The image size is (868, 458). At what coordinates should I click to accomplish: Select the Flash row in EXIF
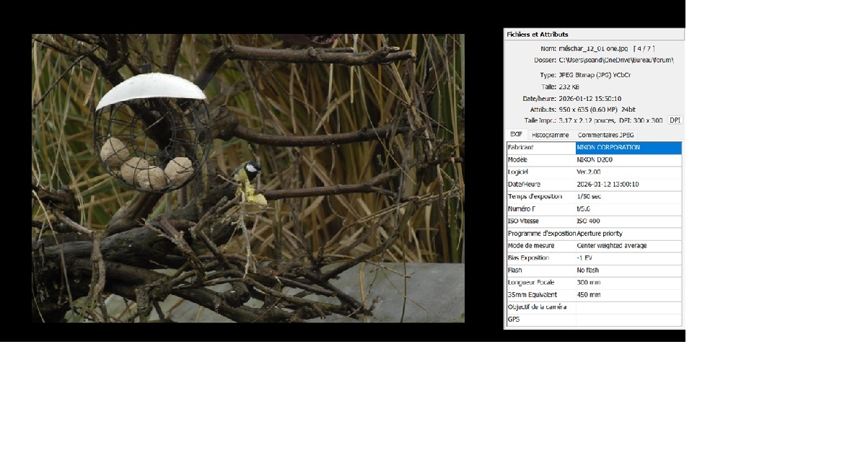pos(593,270)
